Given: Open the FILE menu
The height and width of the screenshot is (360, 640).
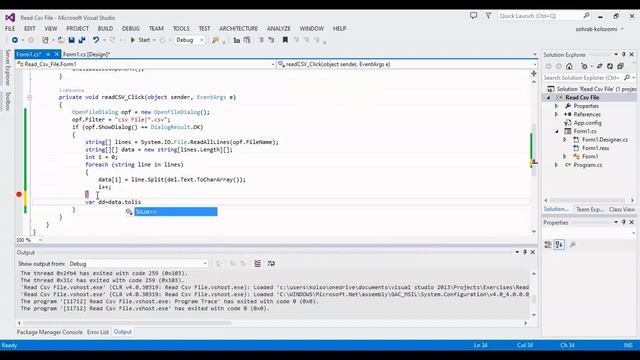Looking at the screenshot, I should (10, 29).
